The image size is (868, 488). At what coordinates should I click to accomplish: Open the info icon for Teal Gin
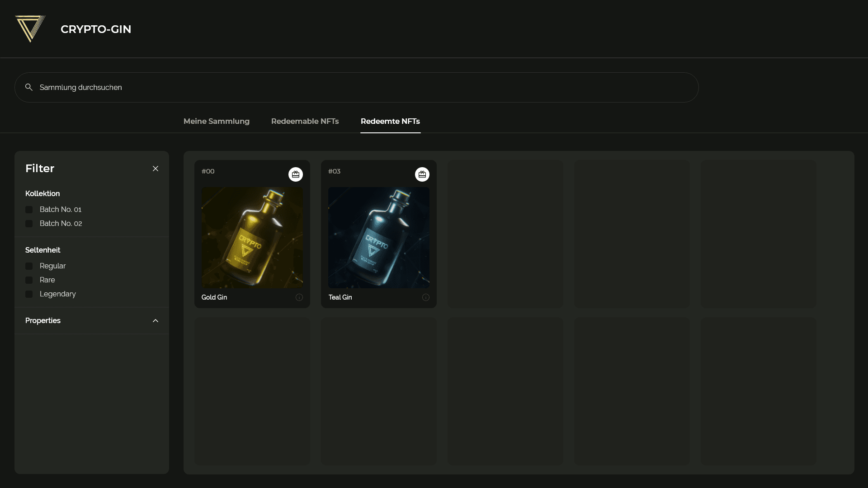pyautogui.click(x=426, y=297)
